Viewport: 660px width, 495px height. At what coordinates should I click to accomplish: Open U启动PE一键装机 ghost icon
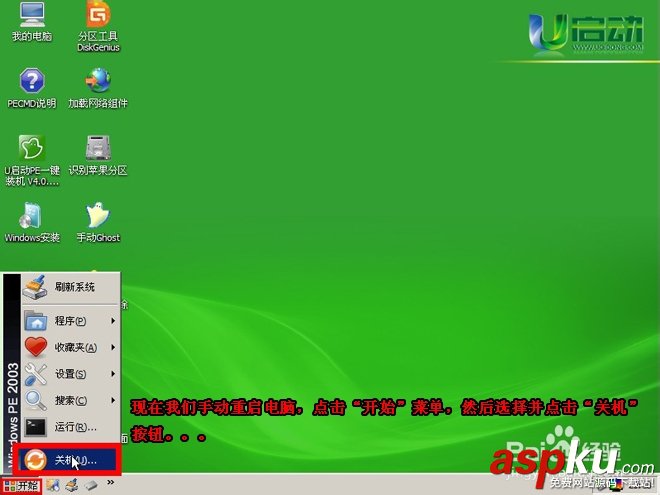(x=32, y=161)
